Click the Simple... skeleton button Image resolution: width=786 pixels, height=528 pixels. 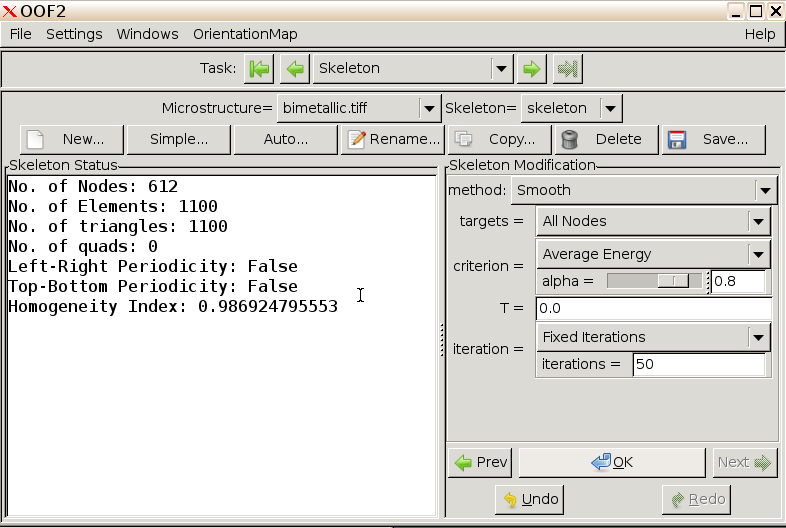[x=180, y=139]
